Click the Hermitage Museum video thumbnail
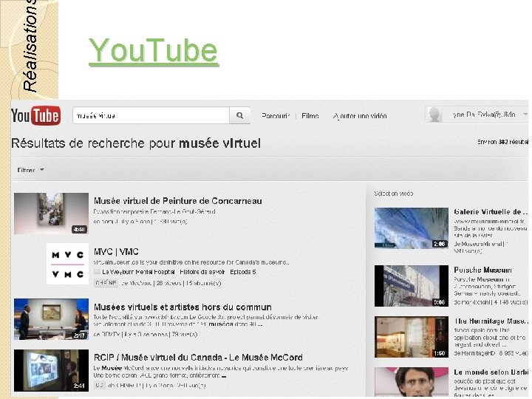 [412, 337]
